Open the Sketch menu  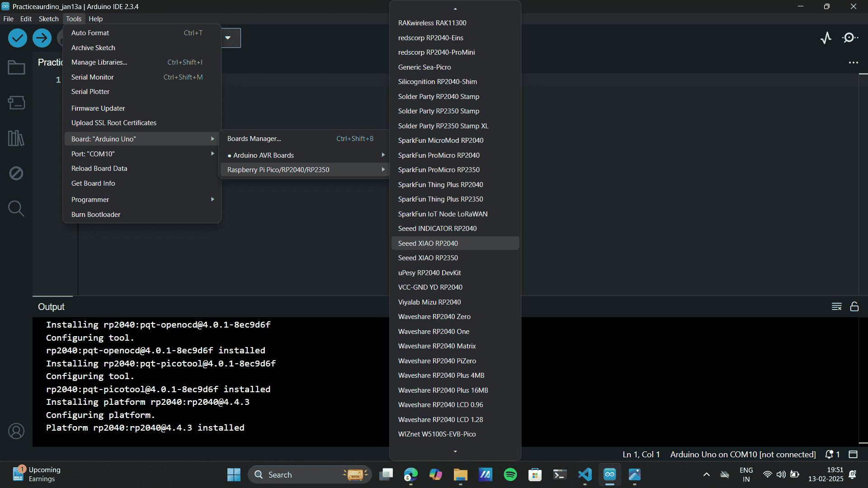click(49, 19)
